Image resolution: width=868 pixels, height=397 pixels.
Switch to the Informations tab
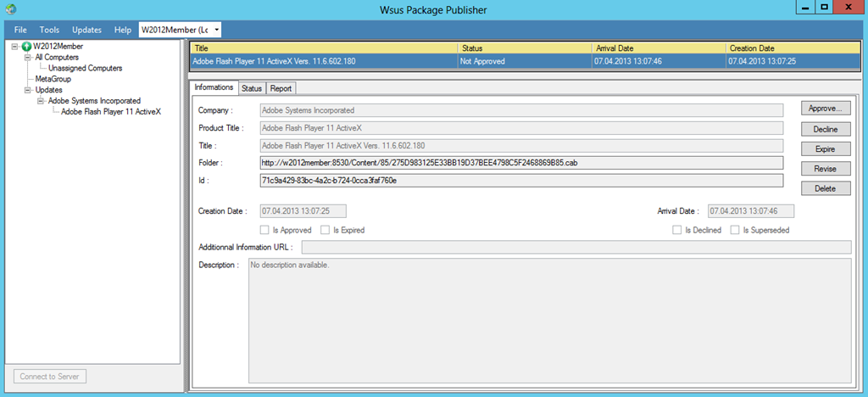214,87
